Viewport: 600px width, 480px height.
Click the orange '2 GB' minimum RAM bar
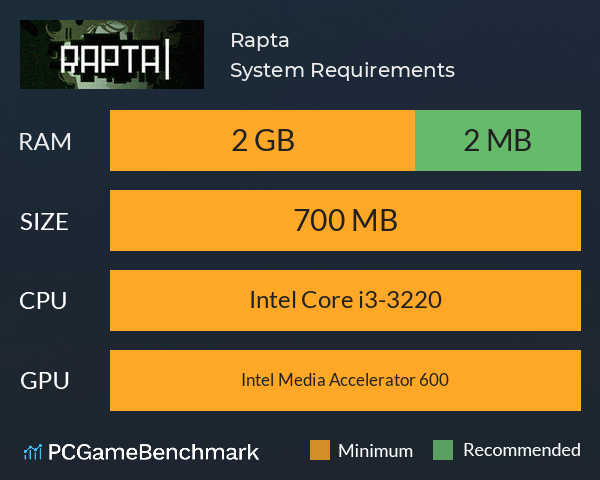tap(262, 140)
